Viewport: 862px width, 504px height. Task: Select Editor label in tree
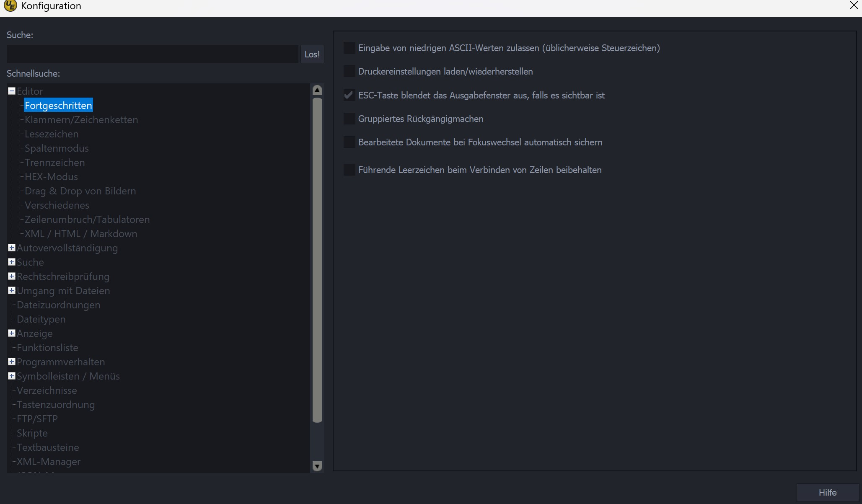click(x=30, y=91)
